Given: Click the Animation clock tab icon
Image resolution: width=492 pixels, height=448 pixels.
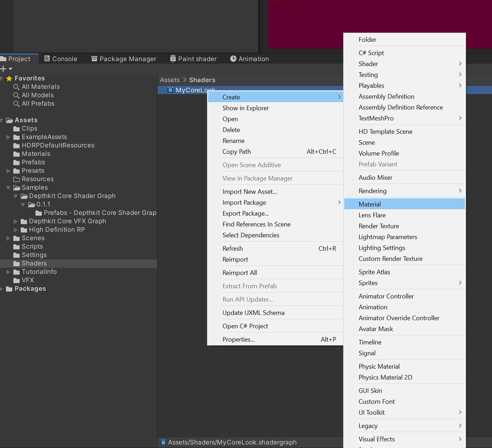Looking at the screenshot, I should pyautogui.click(x=233, y=59).
